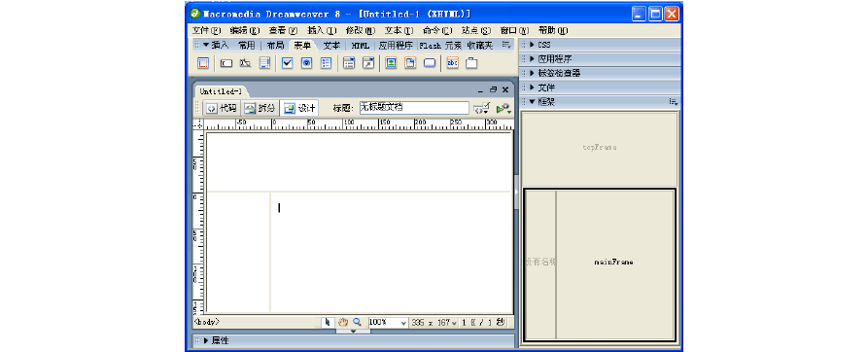Switch to the 文本 insert tab
Image resolution: width=868 pixels, height=352 pixels.
click(x=331, y=46)
